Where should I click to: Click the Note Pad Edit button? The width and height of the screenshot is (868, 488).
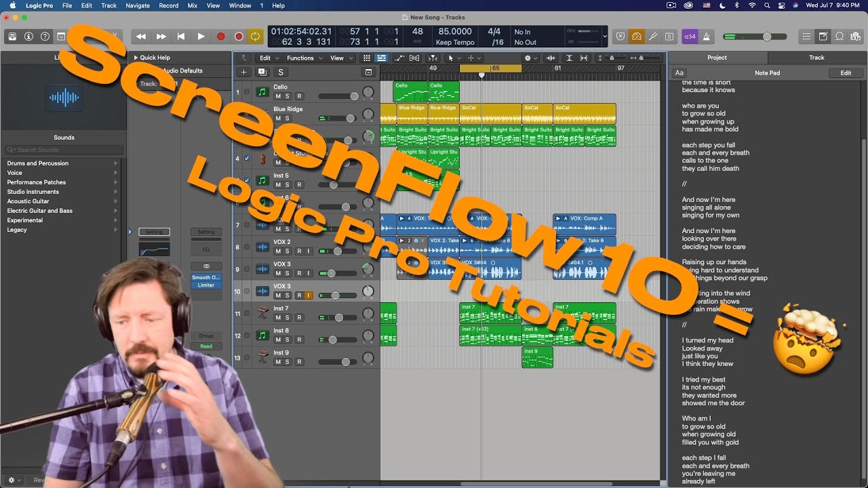coord(846,73)
